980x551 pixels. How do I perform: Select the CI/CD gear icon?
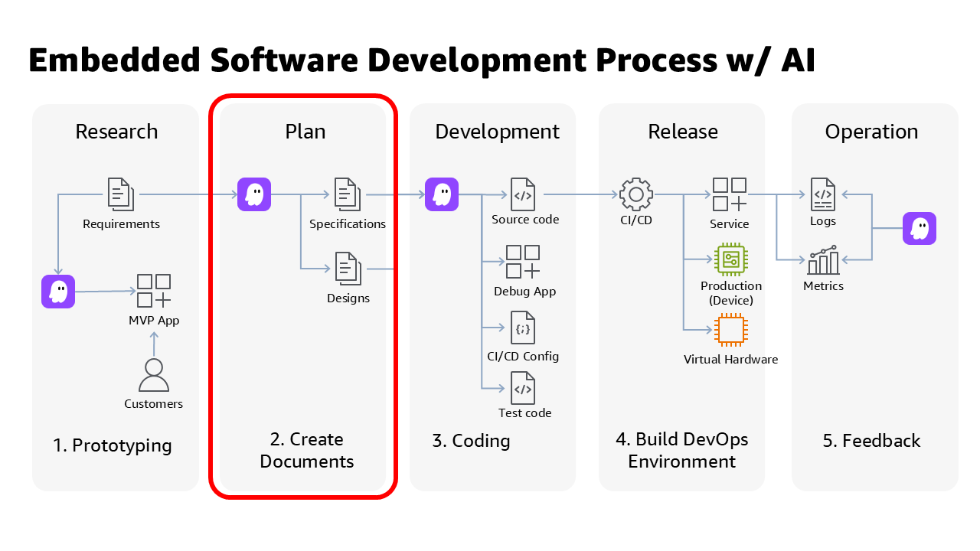click(635, 194)
